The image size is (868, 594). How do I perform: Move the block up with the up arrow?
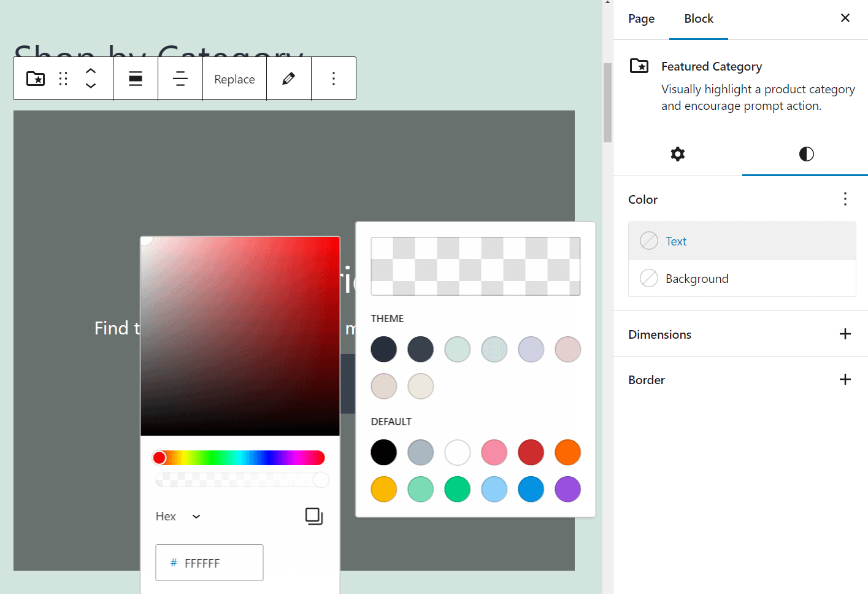tap(91, 72)
